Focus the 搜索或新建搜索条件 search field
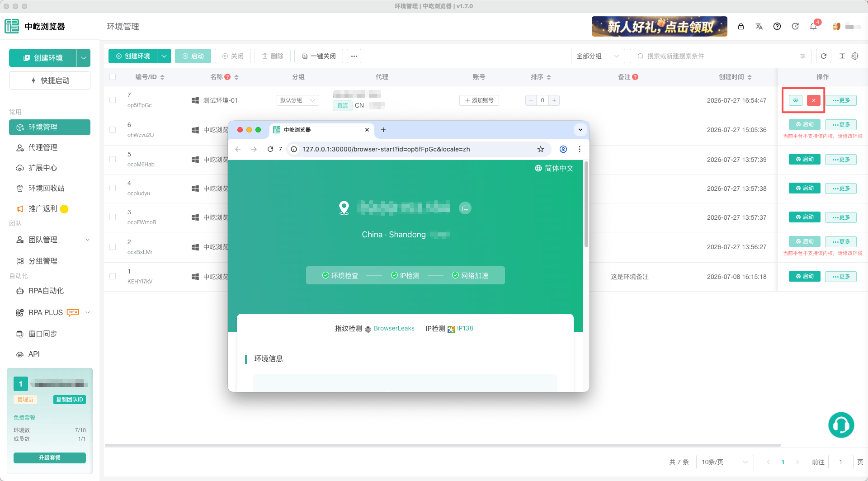Image resolution: width=868 pixels, height=481 pixels. [x=721, y=56]
